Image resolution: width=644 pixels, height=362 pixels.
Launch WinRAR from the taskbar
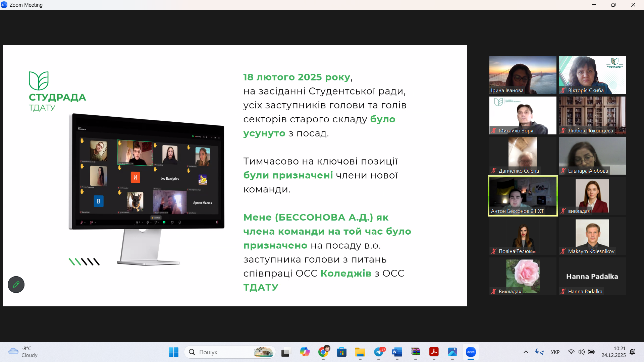click(x=415, y=352)
